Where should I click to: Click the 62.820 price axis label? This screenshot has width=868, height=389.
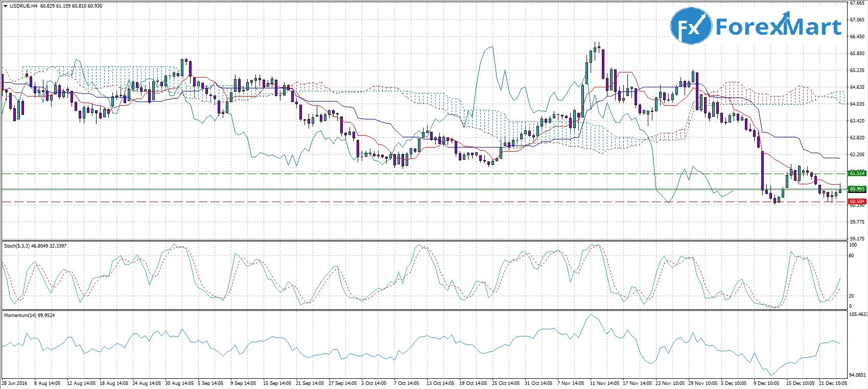[x=857, y=138]
